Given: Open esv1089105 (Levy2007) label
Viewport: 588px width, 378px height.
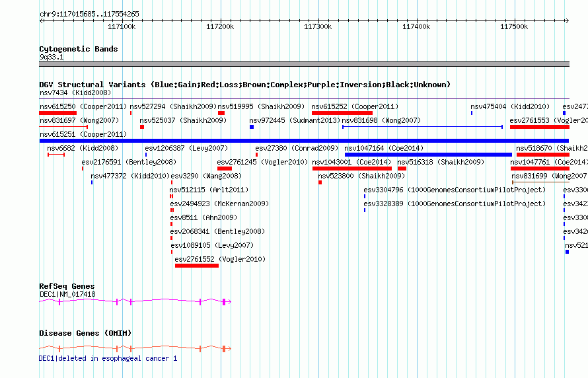Looking at the screenshot, I should [212, 245].
